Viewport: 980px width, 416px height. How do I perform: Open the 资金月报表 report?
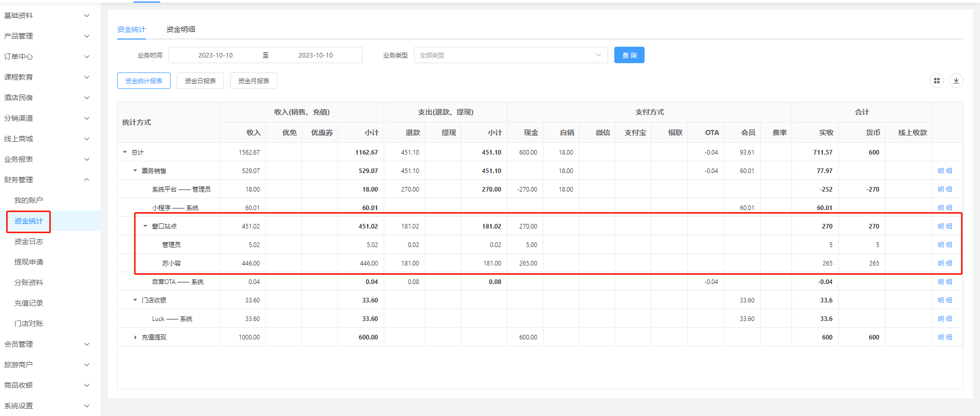(253, 81)
